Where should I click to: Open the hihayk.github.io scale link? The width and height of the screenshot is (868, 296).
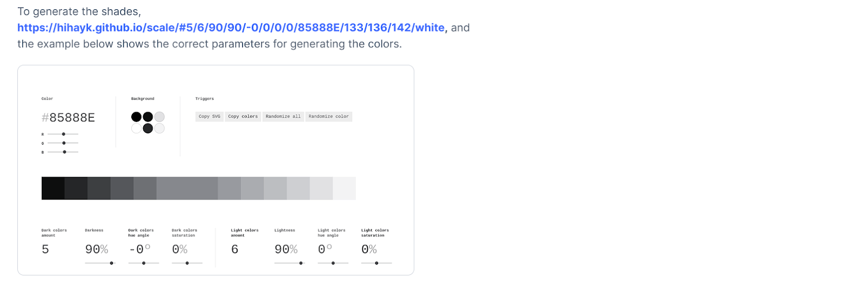tap(231, 28)
